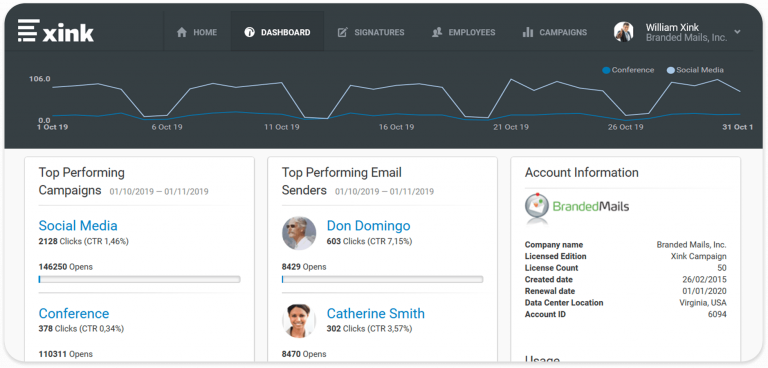Click the Campaigns bar chart icon

point(528,32)
